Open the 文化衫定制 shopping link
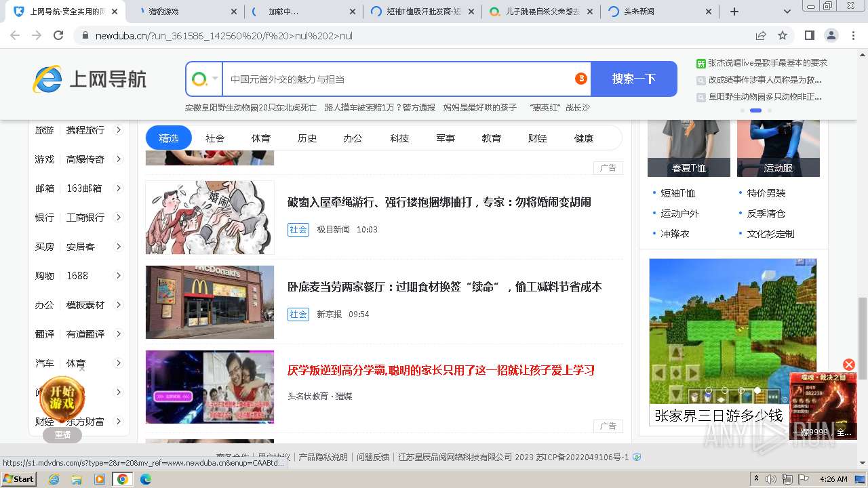The image size is (868, 488). (x=770, y=234)
